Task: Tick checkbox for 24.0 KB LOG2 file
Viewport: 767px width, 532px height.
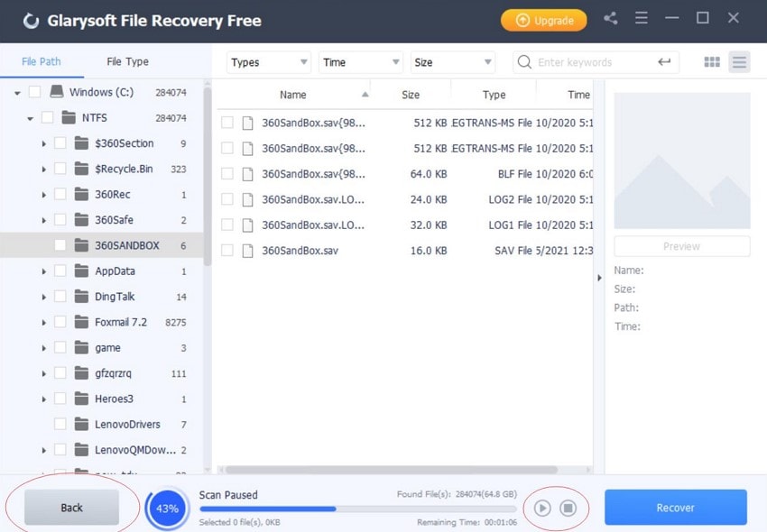Action: [x=227, y=199]
